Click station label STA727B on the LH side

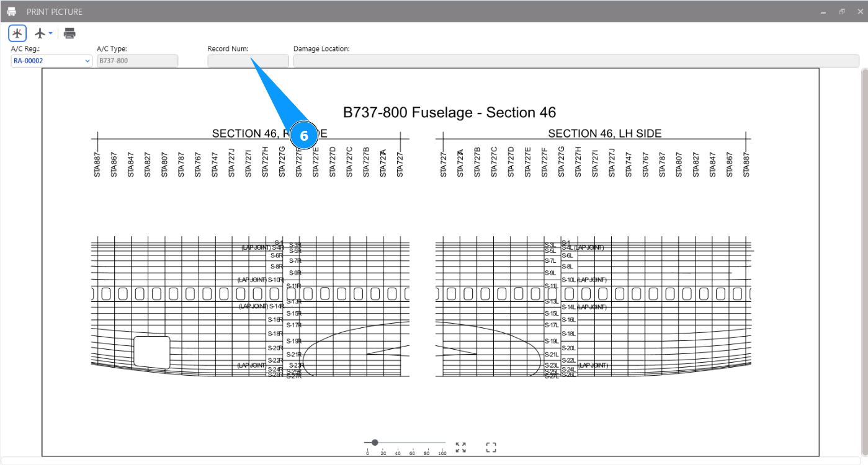coord(477,162)
